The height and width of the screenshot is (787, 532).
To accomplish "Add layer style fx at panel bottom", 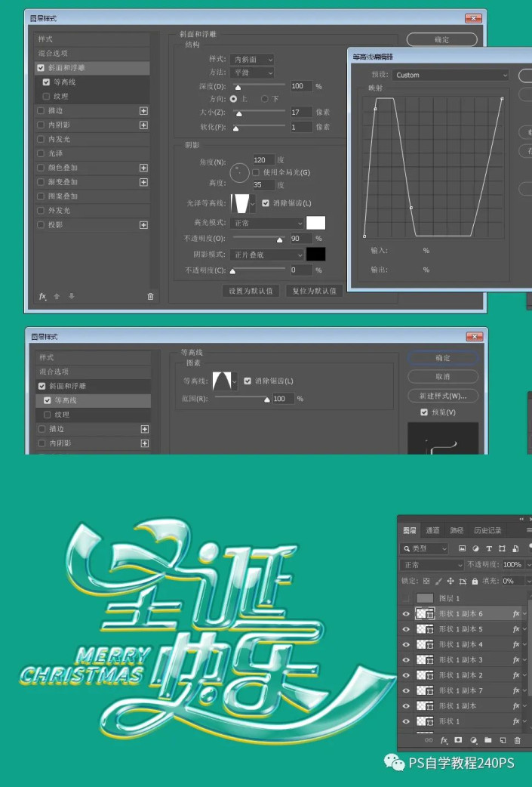I will click(x=444, y=740).
